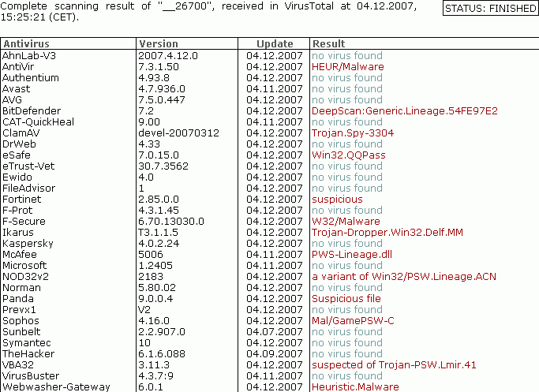539x392 pixels.
Task: Select the AhnLab-V3 antivirus name
Action: click(29, 56)
